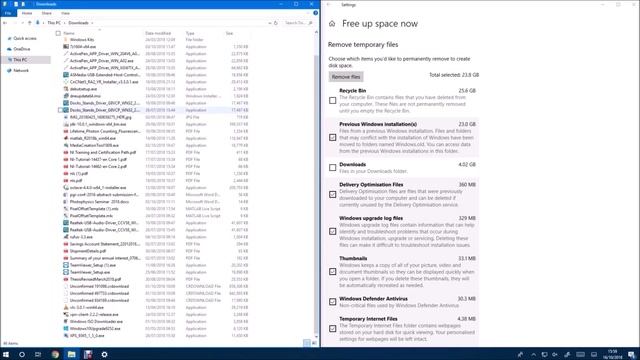Check the Downloads checkbox in Settings
The height and width of the screenshot is (360, 640).
[x=333, y=168]
